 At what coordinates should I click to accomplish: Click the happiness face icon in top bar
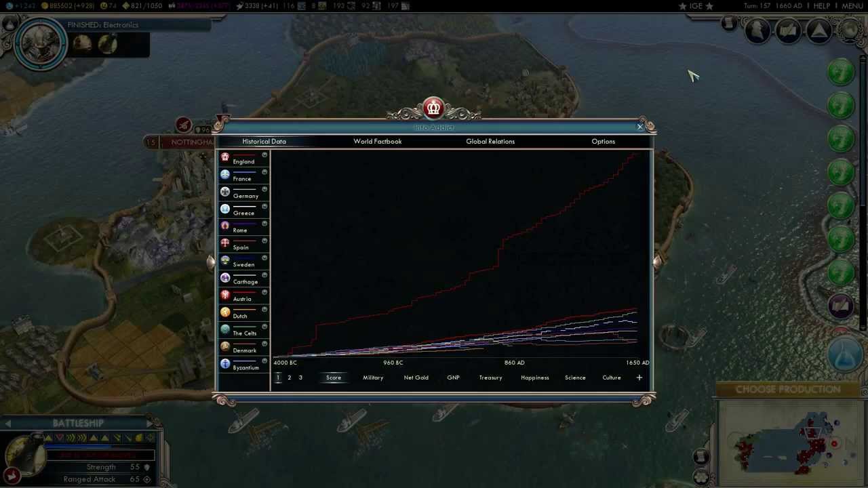click(104, 6)
